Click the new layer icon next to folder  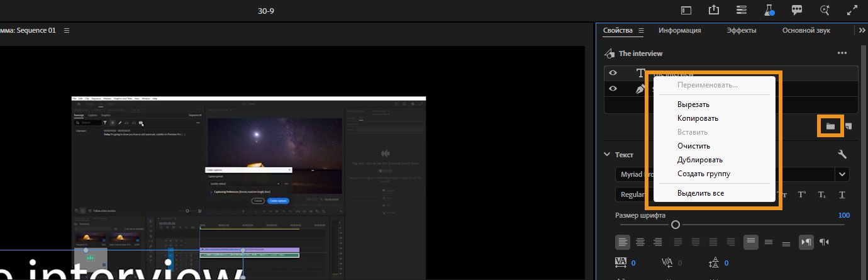[849, 126]
